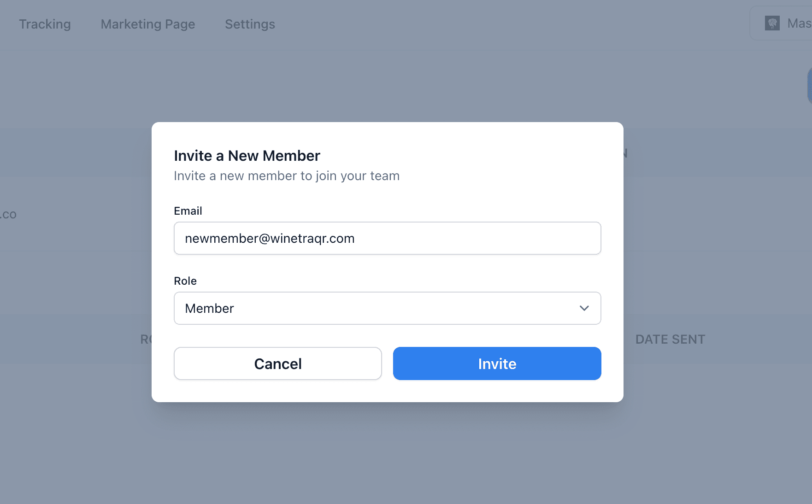Switch to the Tracking tab
812x504 pixels.
pos(44,24)
